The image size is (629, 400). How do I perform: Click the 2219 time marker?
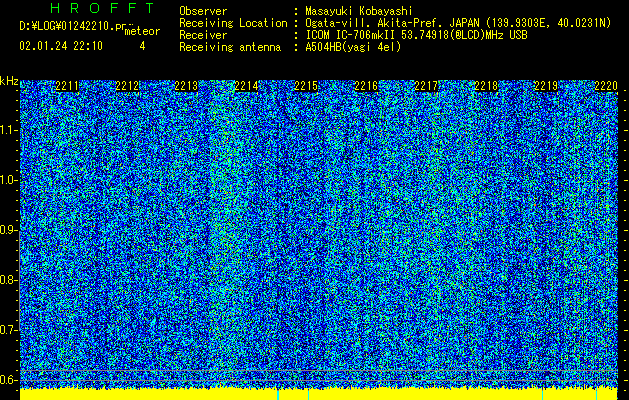pos(546,86)
